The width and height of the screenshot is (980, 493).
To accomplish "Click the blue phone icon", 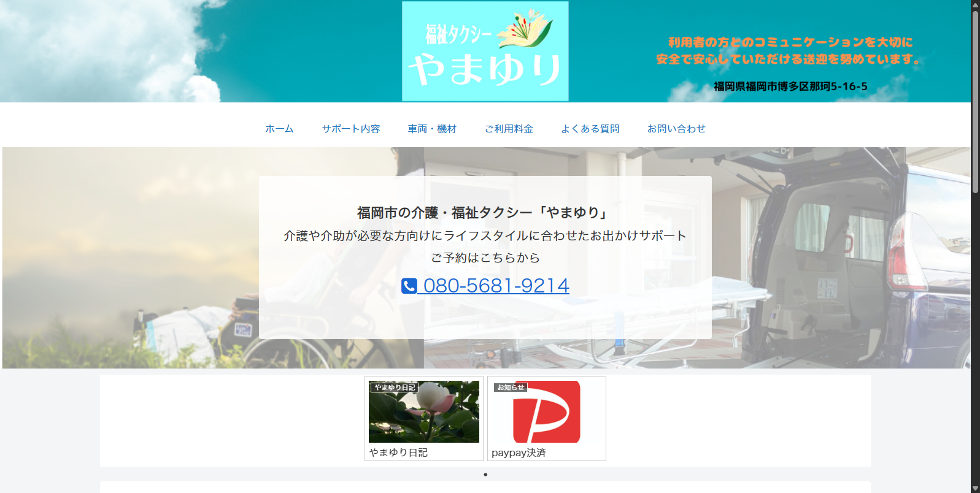I will (409, 286).
